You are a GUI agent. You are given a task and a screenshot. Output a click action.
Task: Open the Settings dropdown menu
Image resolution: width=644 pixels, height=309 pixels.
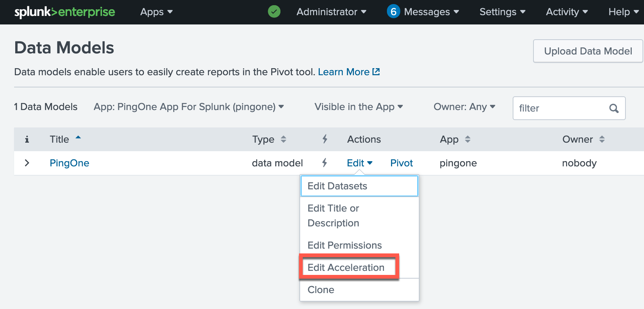502,12
